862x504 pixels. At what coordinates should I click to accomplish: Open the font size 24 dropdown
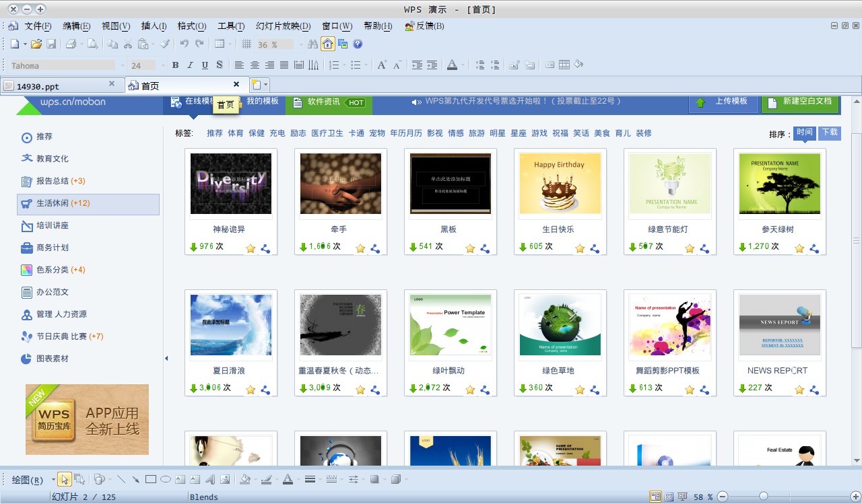tap(162, 65)
